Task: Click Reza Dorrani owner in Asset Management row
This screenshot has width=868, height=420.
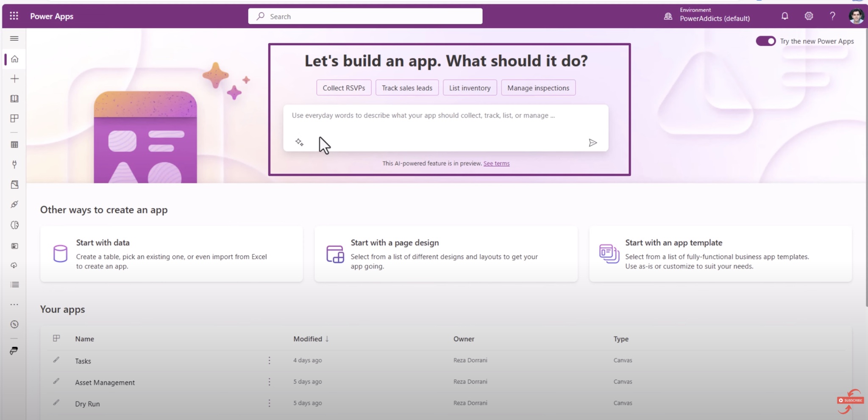Action: (470, 381)
